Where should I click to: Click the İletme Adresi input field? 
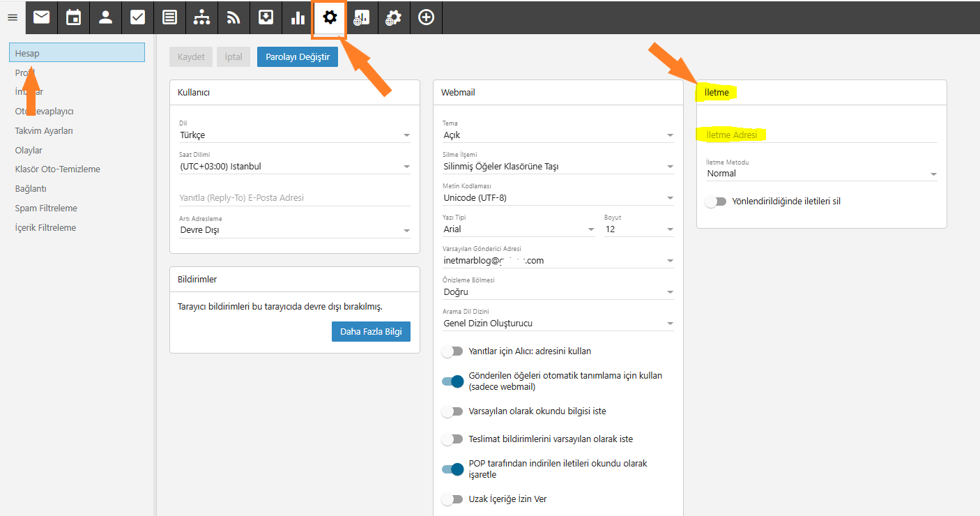tap(821, 135)
